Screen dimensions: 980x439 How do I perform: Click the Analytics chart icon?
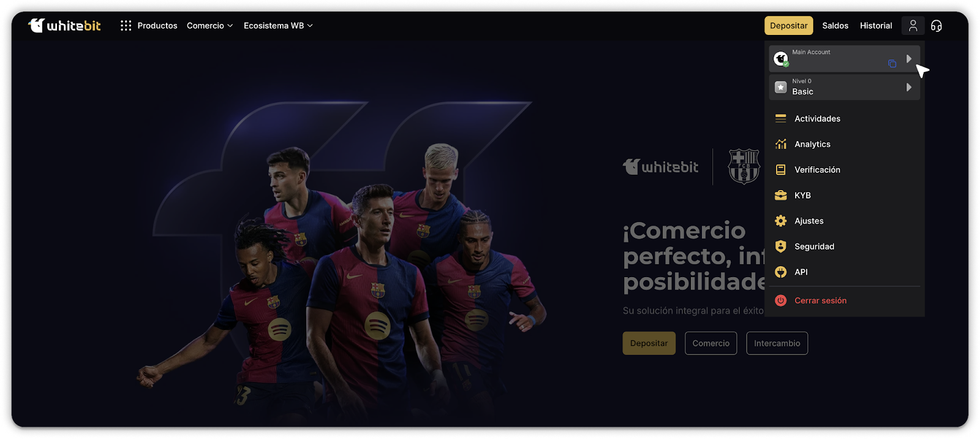[780, 144]
